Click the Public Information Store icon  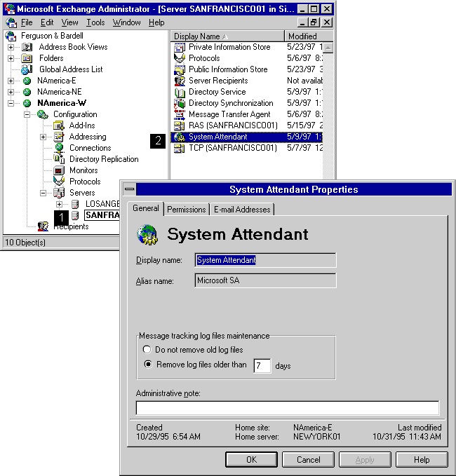tap(180, 70)
